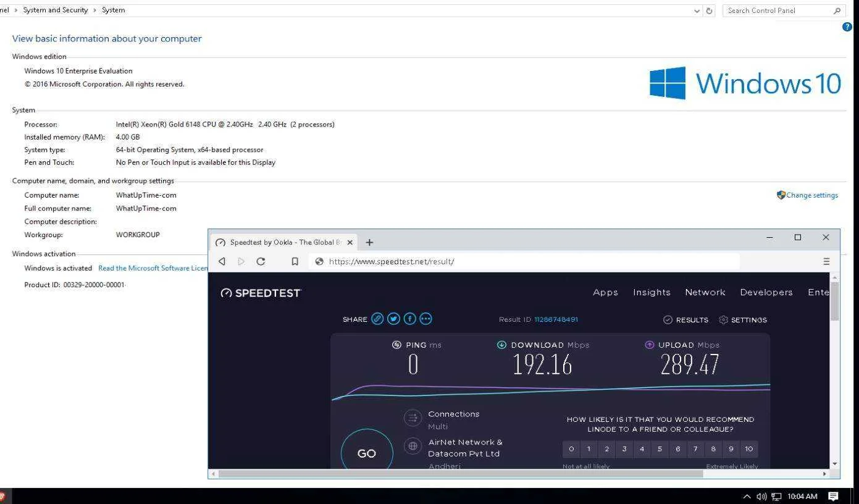
Task: Show hidden system tray icons
Action: 747,497
